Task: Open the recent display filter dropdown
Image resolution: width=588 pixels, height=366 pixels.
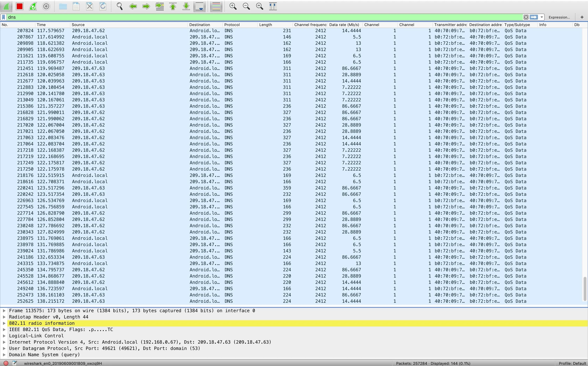Action: pyautogui.click(x=541, y=17)
